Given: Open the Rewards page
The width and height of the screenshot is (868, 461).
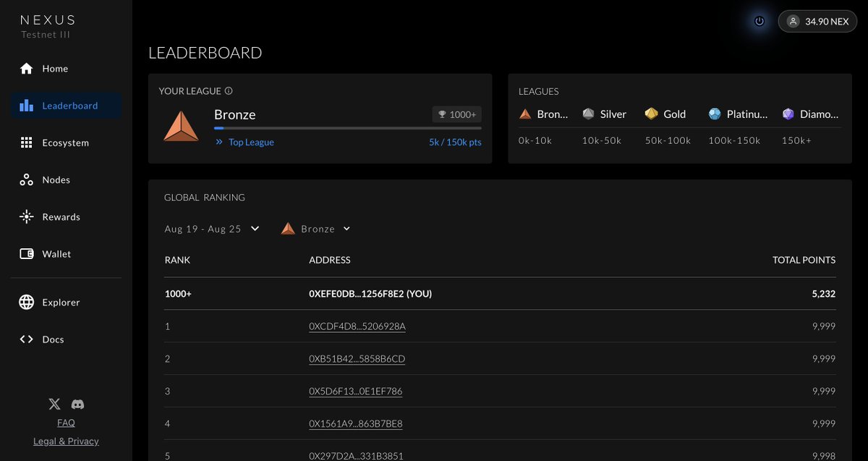Looking at the screenshot, I should click(66, 217).
